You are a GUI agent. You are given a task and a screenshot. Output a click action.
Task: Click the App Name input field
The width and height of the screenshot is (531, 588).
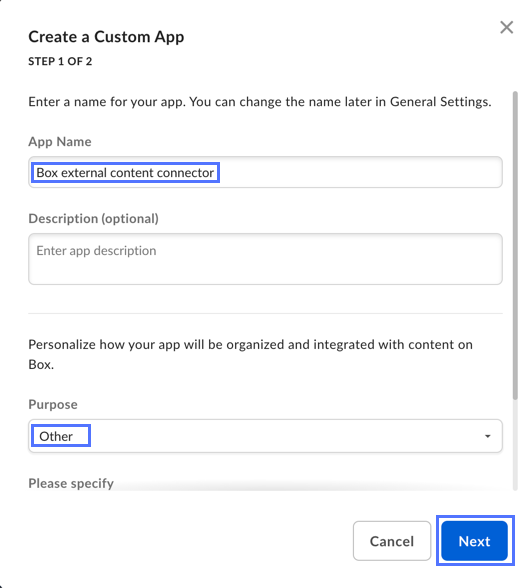(x=265, y=172)
